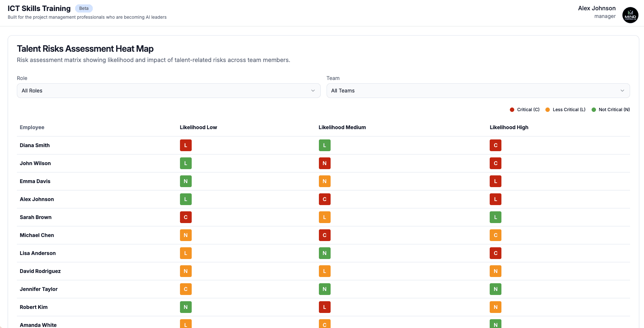644x328 pixels.
Task: Click Emma Davis's Likelihood Low badge
Action: coord(186,181)
